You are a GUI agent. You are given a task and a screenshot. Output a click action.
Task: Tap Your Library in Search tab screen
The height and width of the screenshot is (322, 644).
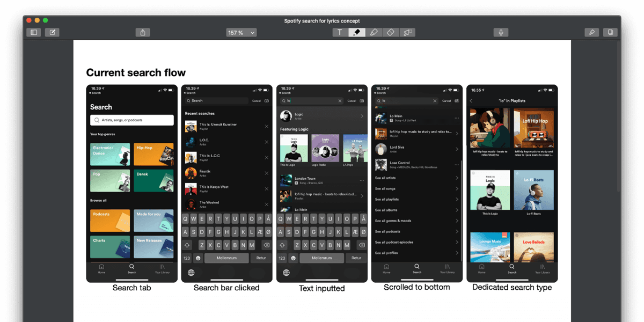pyautogui.click(x=162, y=269)
